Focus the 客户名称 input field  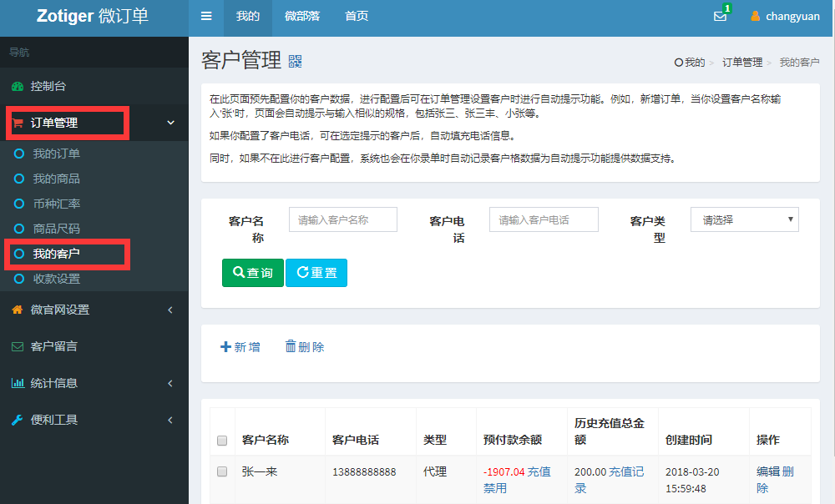343,219
